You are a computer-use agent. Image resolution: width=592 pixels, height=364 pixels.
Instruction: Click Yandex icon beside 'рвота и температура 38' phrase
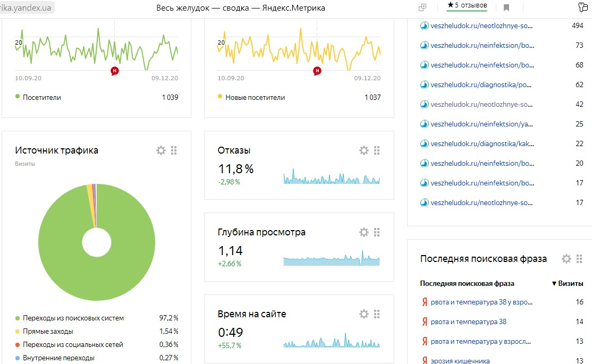(x=425, y=321)
